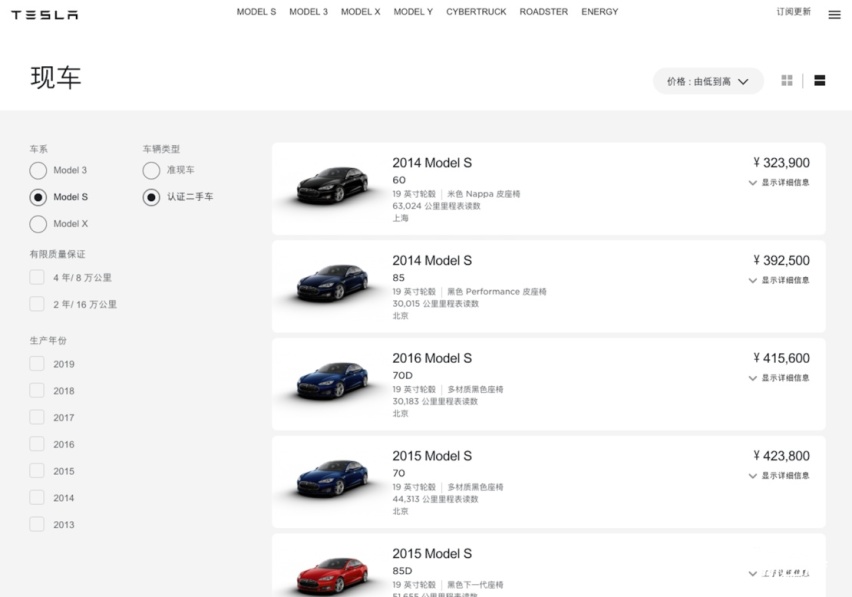Open CYBERTRUCK in top navigation
This screenshot has width=852, height=597.
click(x=476, y=12)
